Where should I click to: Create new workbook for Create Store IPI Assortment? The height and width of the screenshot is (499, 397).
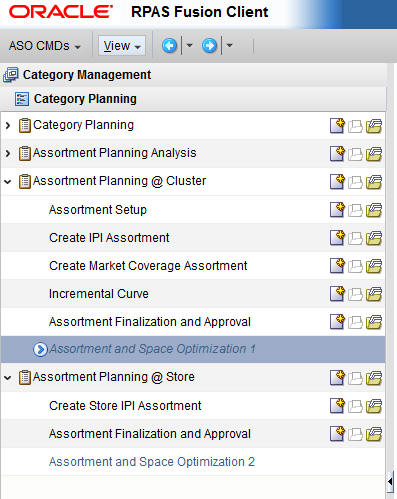pos(337,406)
